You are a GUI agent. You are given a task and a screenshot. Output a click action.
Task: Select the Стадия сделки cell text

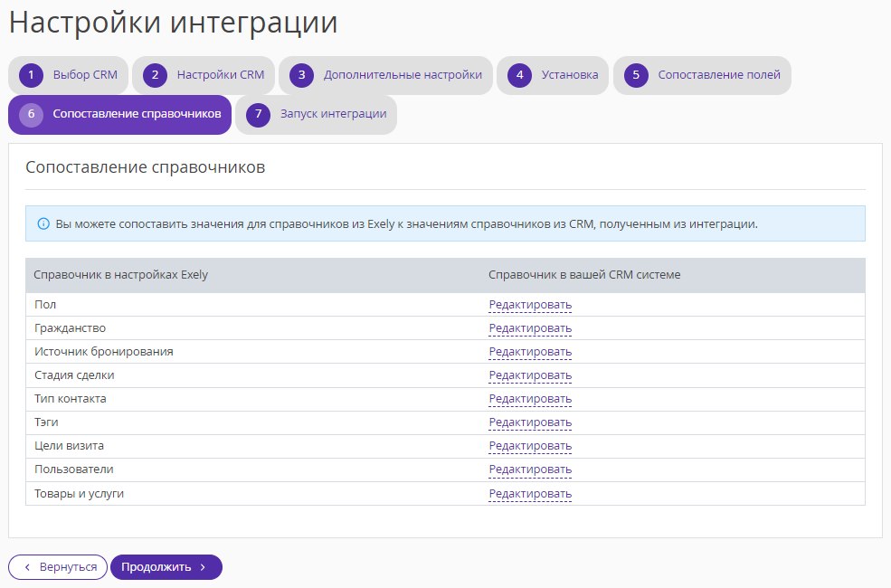74,375
